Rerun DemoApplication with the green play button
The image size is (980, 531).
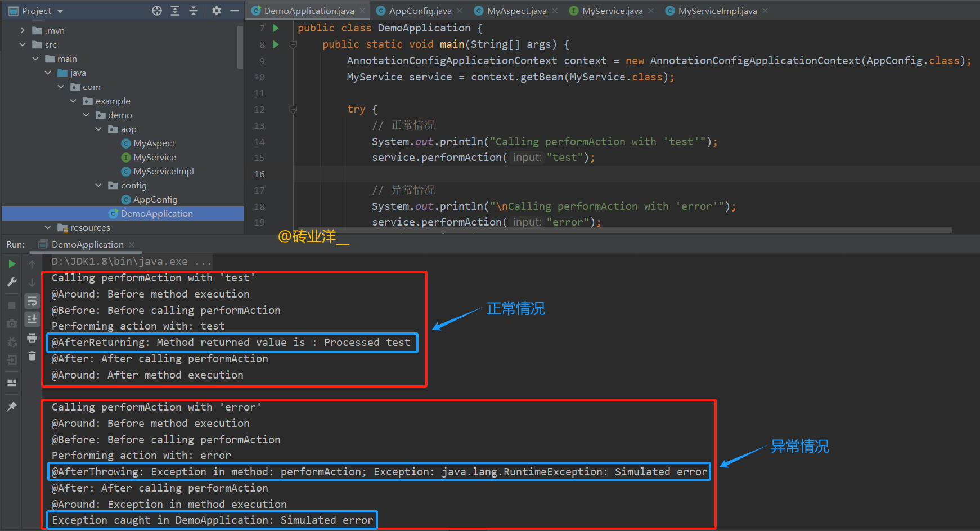(x=12, y=264)
